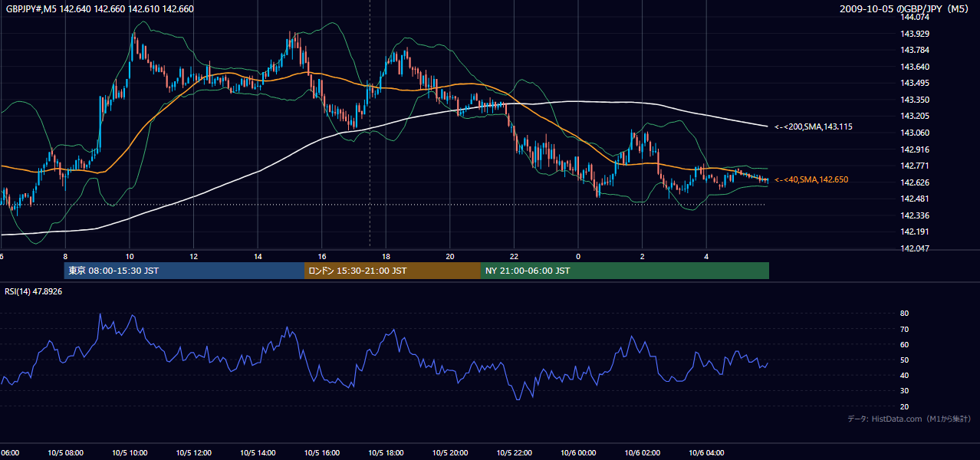Click the bottom time label 10/5 16:00
980x460 pixels.
click(321, 453)
